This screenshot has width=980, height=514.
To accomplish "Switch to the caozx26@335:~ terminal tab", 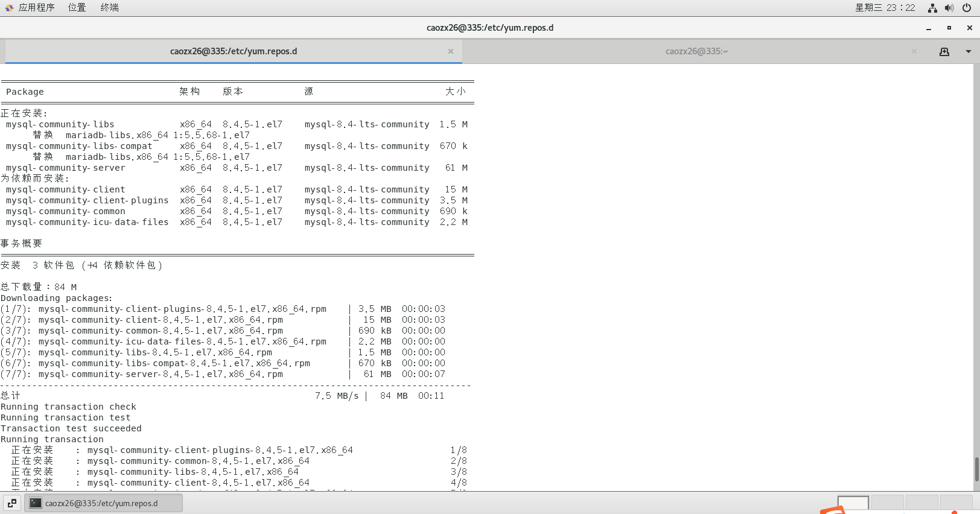I will (x=696, y=51).
